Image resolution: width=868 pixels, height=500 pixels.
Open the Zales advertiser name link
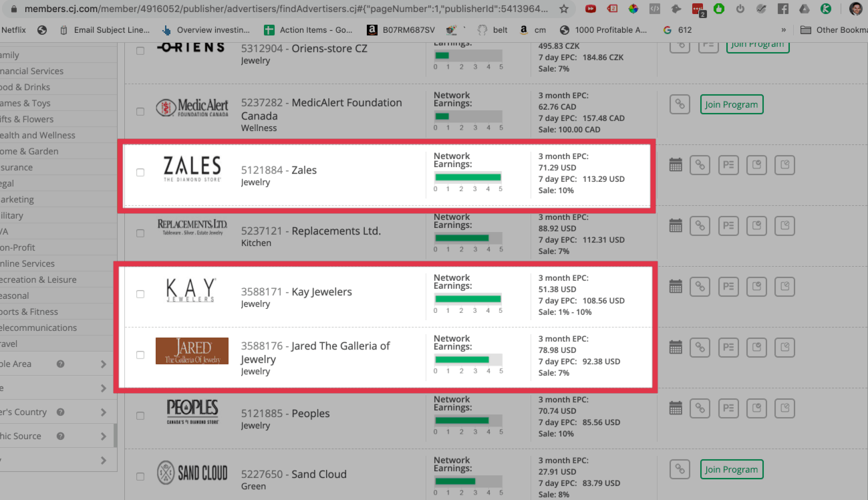pos(304,170)
